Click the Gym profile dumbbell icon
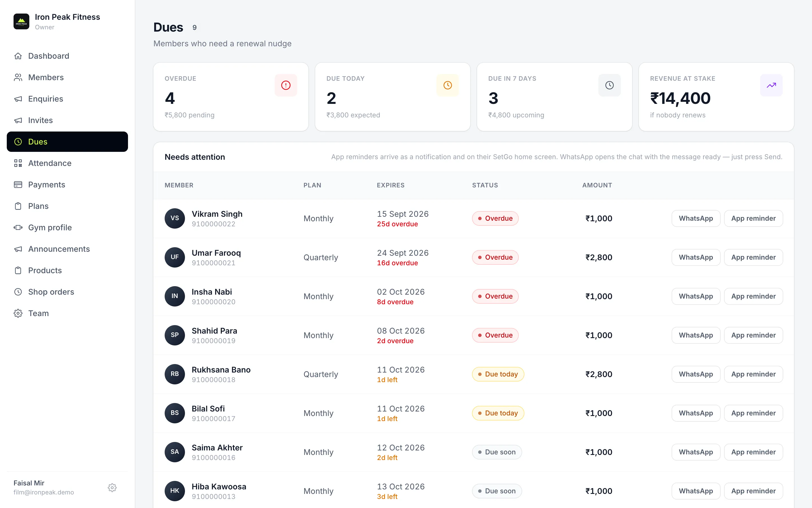 [x=18, y=227]
